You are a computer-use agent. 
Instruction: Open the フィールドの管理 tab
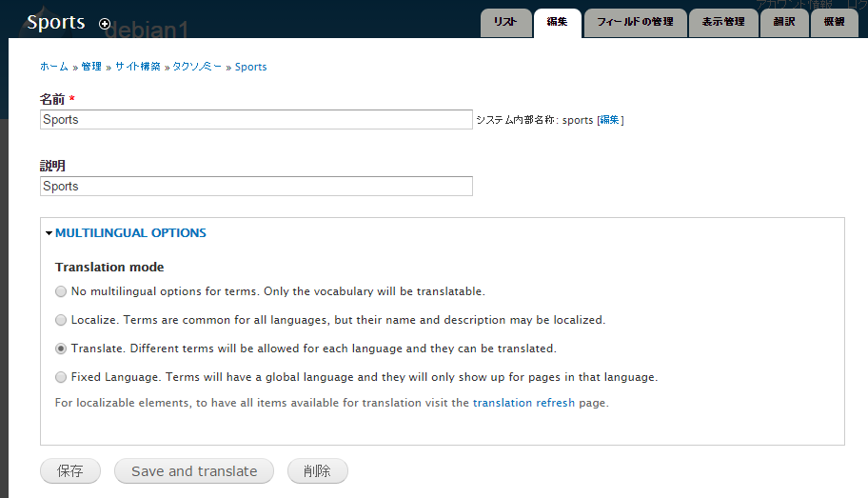[635, 23]
